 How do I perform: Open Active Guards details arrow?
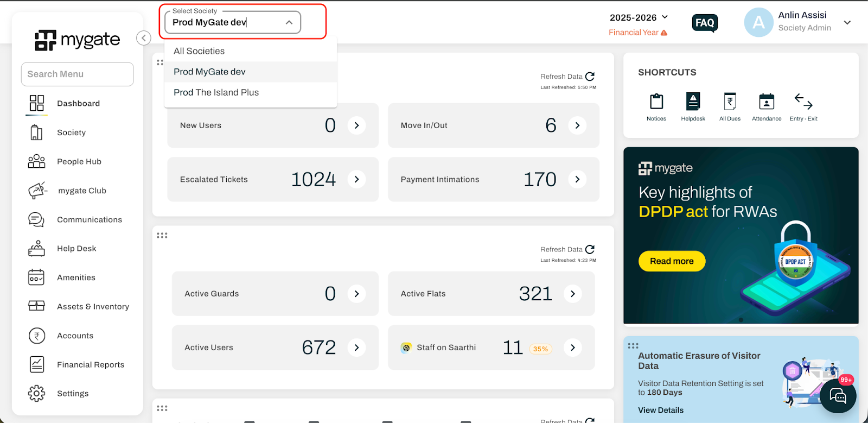(x=356, y=294)
